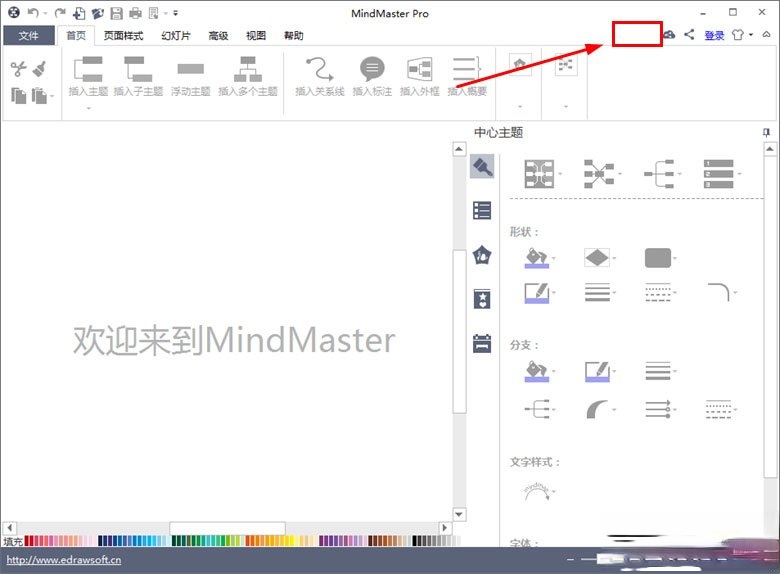The image size is (780, 574).
Task: Click the Paste icon in ribbon
Action: tap(40, 96)
